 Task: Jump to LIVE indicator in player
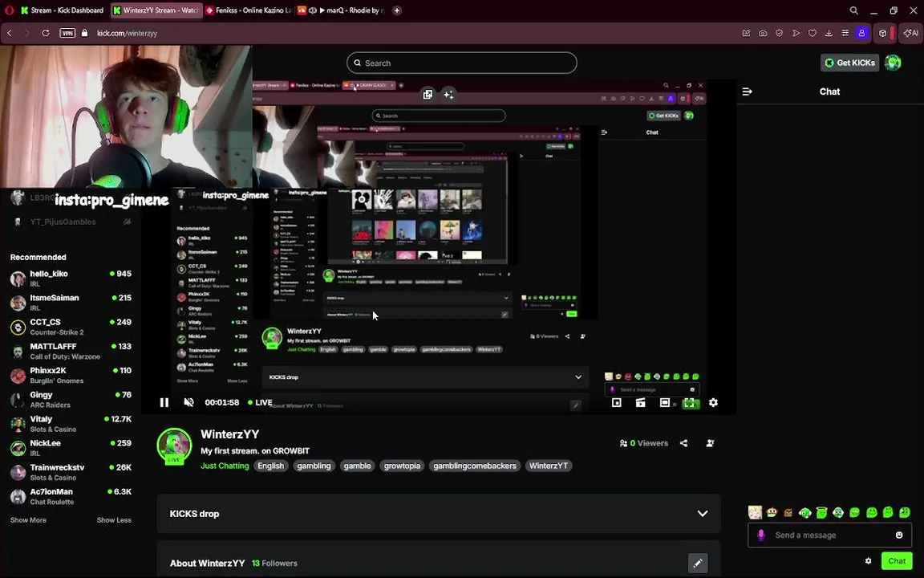[x=260, y=402]
